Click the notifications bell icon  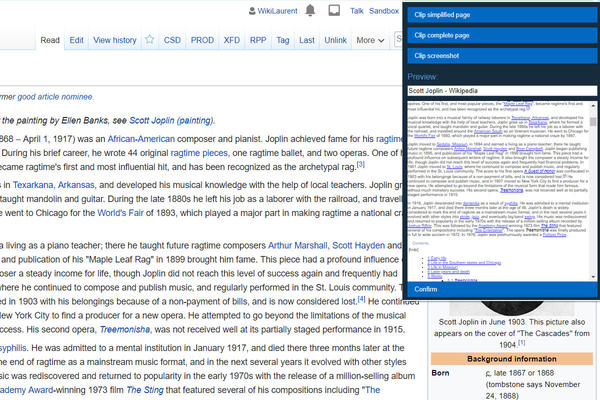312,12
